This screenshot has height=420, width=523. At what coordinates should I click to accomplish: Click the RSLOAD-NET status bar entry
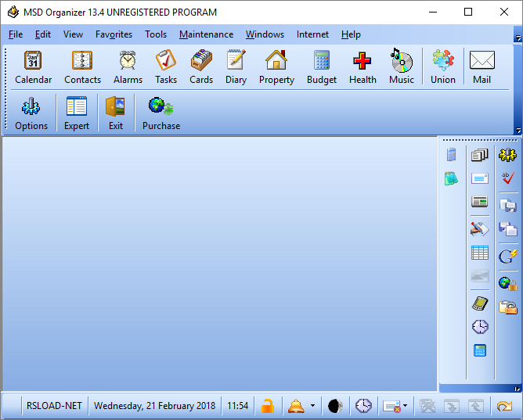click(54, 406)
